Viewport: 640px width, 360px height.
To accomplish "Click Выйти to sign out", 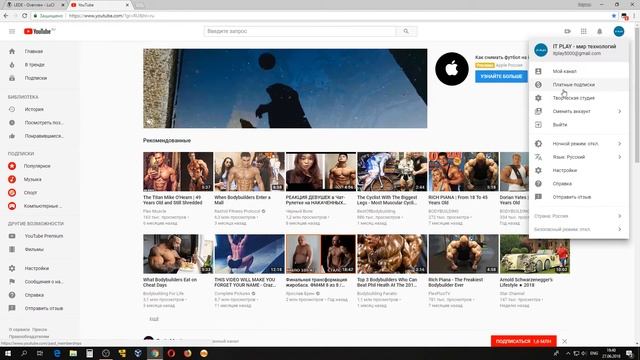I will (579, 125).
